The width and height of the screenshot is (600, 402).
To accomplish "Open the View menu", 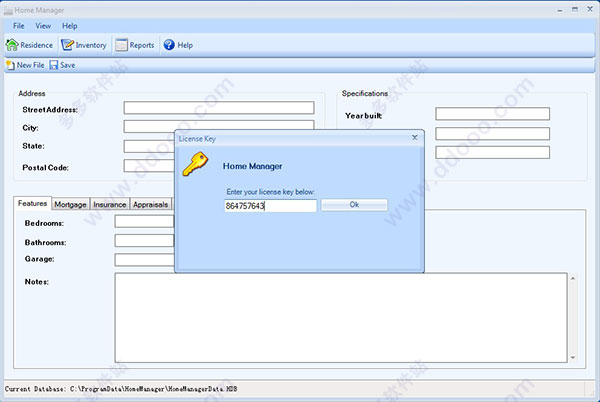I will [x=43, y=26].
